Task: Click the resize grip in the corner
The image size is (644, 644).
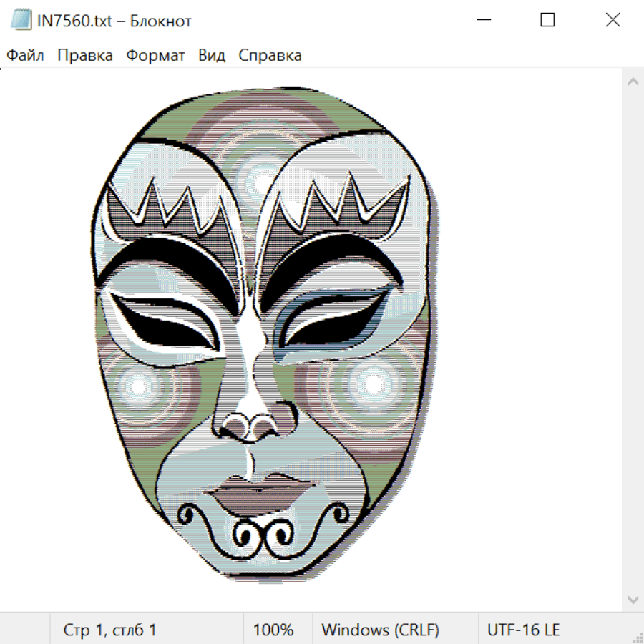Action: [637, 637]
